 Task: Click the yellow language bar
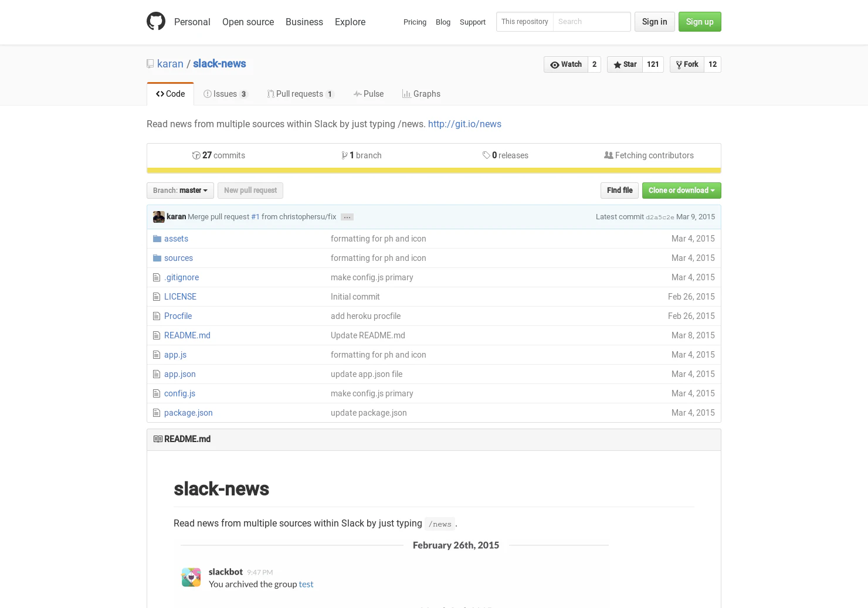pos(434,171)
